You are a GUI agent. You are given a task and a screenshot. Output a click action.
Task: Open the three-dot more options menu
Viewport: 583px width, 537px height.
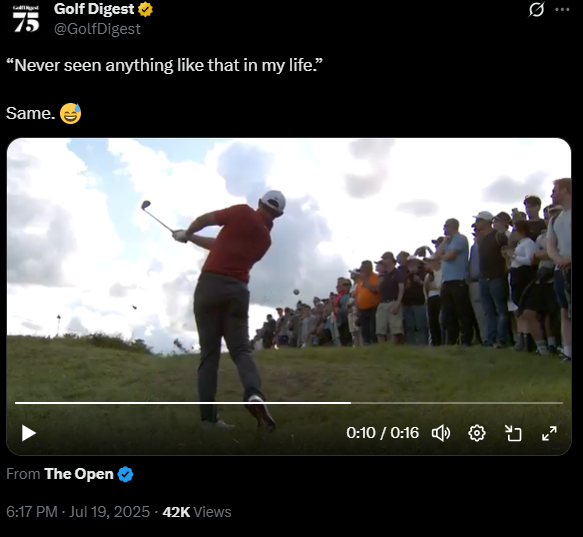pyautogui.click(x=562, y=10)
